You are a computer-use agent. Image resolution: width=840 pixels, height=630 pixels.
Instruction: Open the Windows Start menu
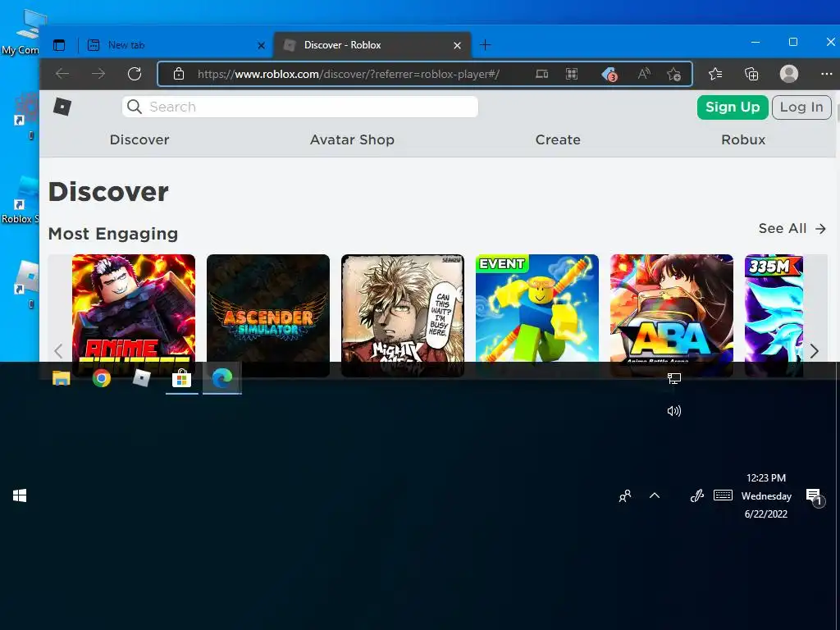click(20, 496)
